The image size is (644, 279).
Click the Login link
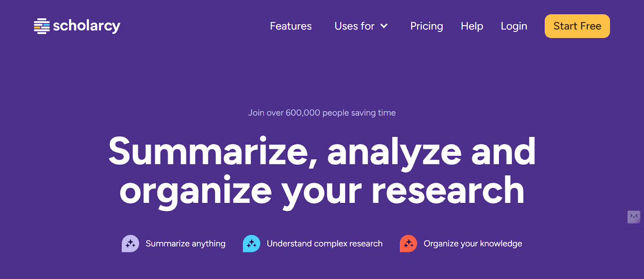tap(514, 26)
